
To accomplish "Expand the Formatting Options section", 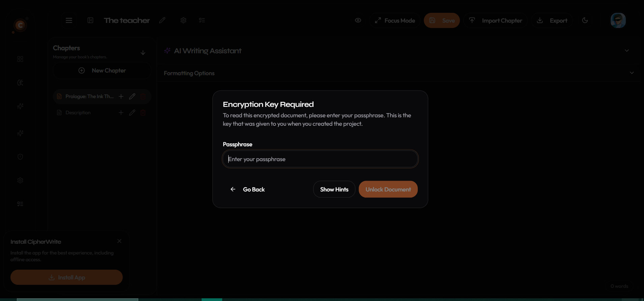I will click(x=632, y=73).
